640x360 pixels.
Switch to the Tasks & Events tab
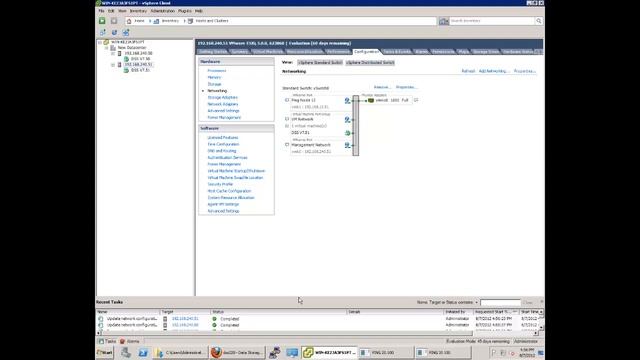(397, 52)
